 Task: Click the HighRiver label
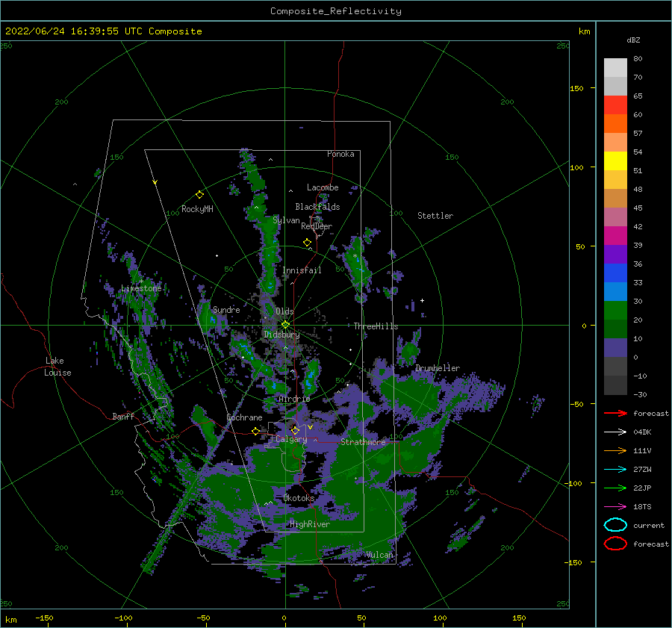coord(310,524)
